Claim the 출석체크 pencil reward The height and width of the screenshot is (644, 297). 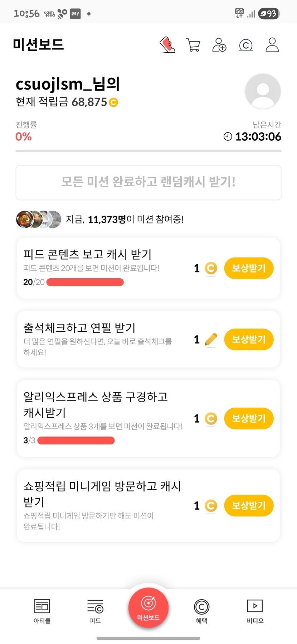249,339
